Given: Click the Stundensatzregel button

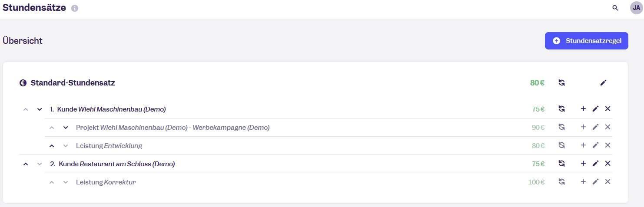Looking at the screenshot, I should 586,41.
